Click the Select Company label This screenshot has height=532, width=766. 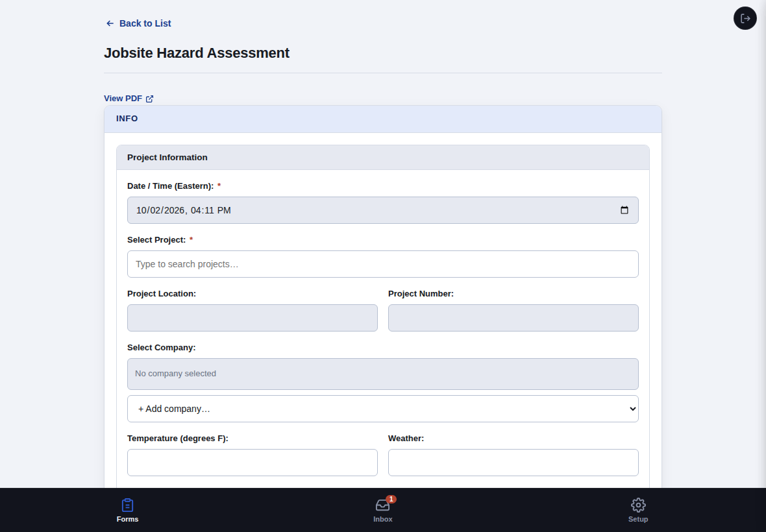pyautogui.click(x=161, y=348)
